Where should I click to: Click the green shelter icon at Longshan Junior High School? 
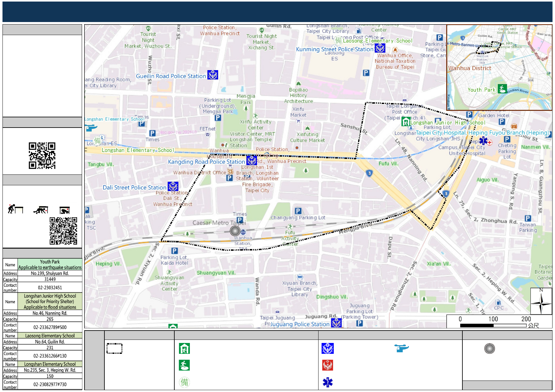406,122
